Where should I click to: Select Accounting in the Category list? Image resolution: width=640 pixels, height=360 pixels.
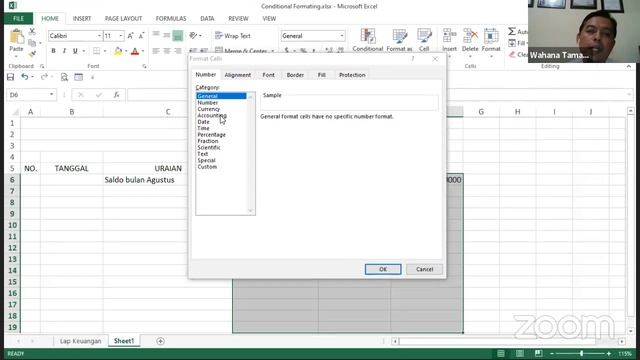click(x=212, y=116)
